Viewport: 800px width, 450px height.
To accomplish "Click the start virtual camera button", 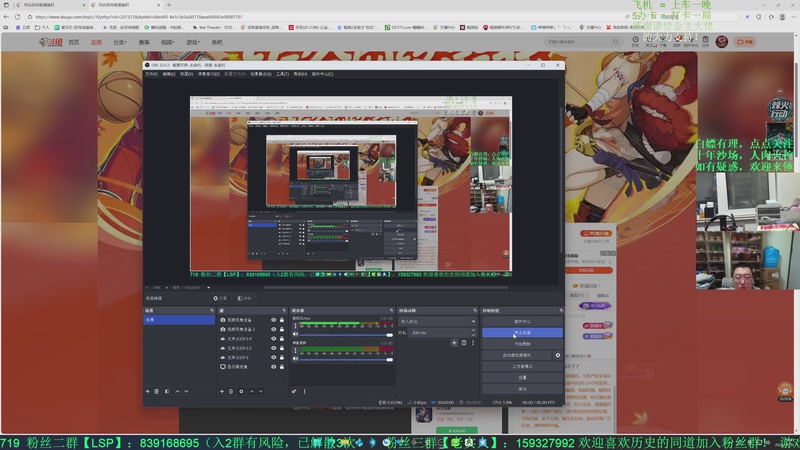I will (x=516, y=355).
